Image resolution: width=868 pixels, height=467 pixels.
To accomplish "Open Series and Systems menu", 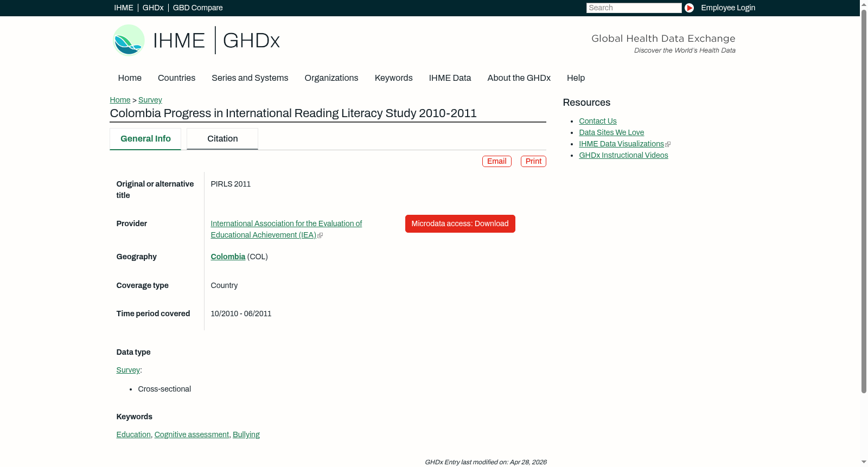I will click(x=250, y=78).
